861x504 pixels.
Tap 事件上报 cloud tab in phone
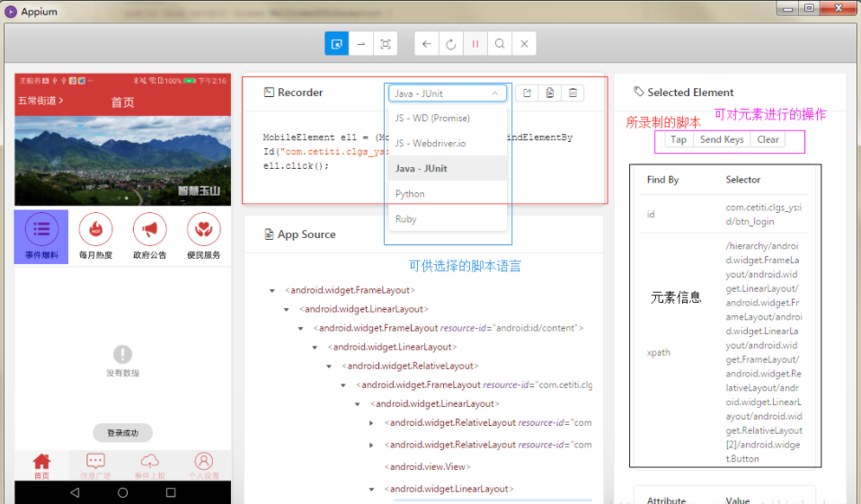[149, 466]
